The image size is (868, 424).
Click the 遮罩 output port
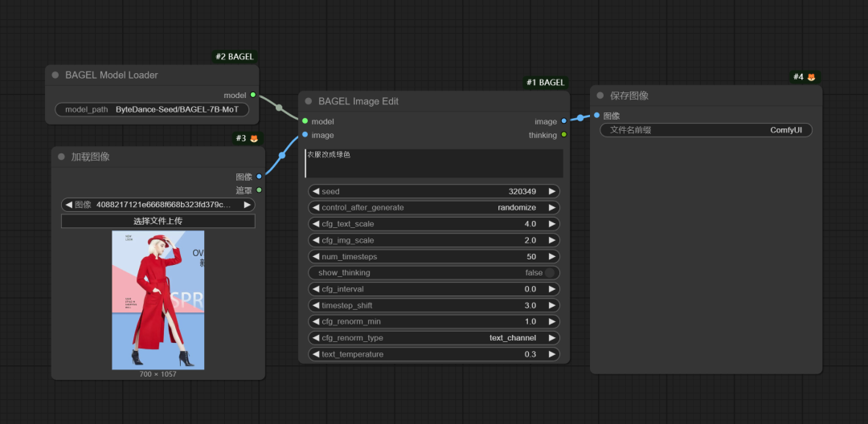(x=259, y=190)
